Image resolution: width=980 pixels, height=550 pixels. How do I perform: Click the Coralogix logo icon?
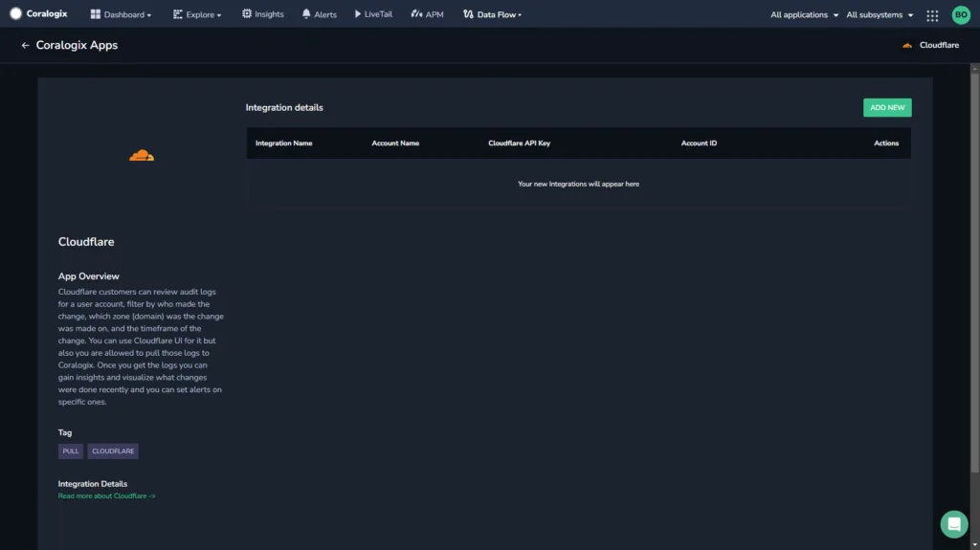[x=15, y=13]
